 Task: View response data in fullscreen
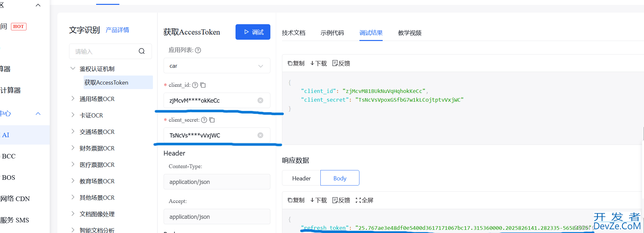tap(364, 200)
